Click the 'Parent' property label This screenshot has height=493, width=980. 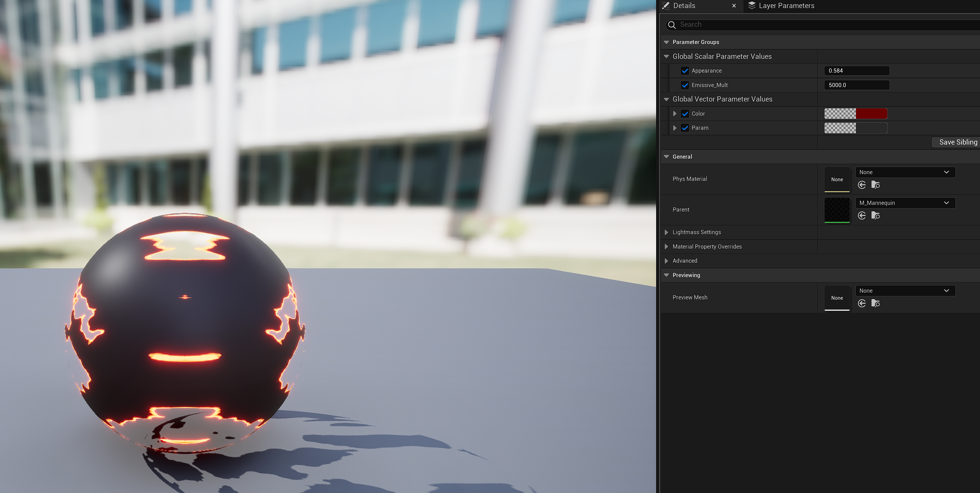coord(680,210)
